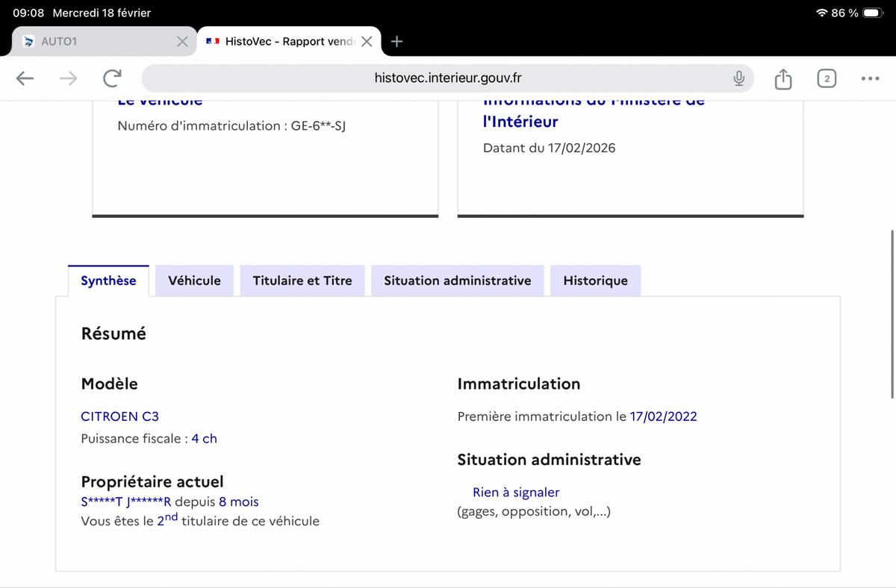
Task: Go back to the previous page
Action: [25, 78]
